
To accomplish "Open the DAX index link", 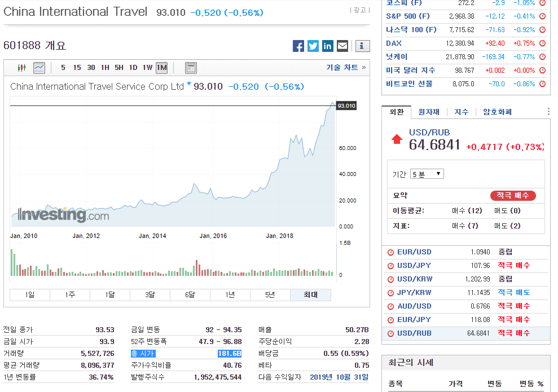I will coord(394,43).
